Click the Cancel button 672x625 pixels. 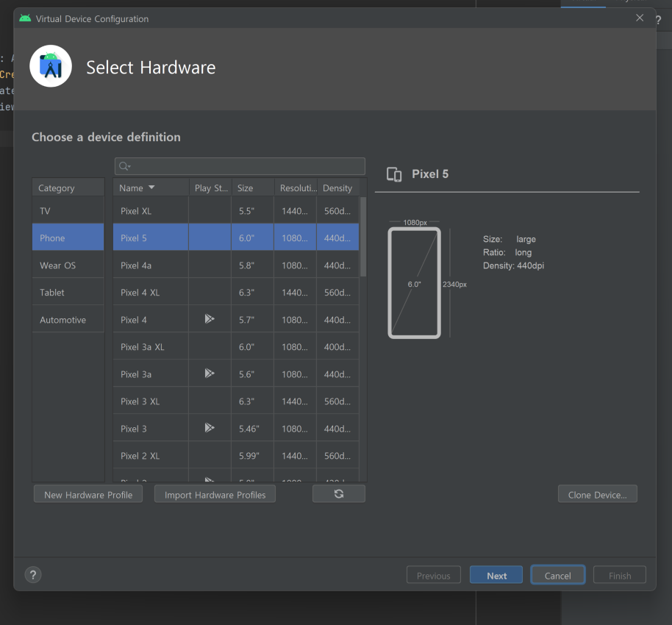557,575
